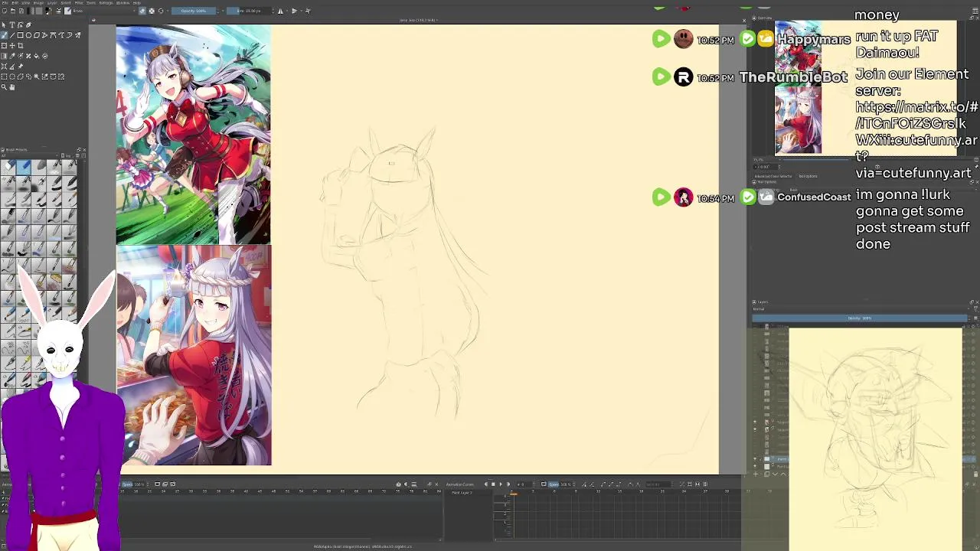Image resolution: width=980 pixels, height=551 pixels.
Task: Open the Layers filter funnel menu
Action: [975, 309]
